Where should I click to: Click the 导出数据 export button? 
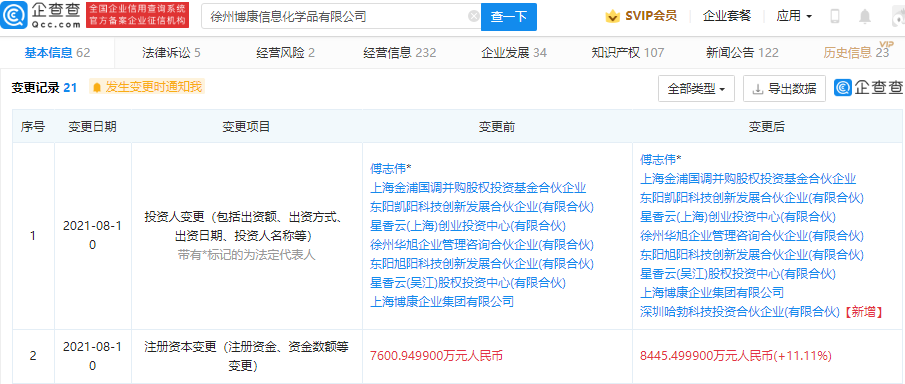click(784, 89)
